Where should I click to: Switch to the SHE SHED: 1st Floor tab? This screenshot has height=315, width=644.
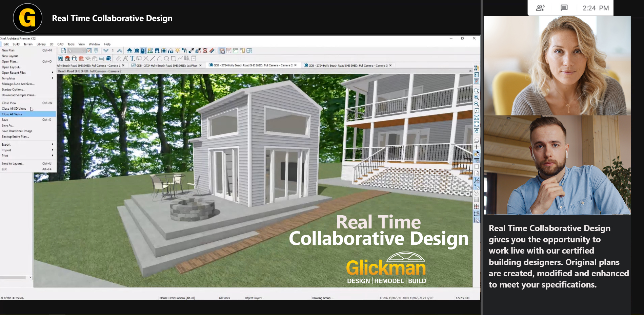(x=167, y=66)
